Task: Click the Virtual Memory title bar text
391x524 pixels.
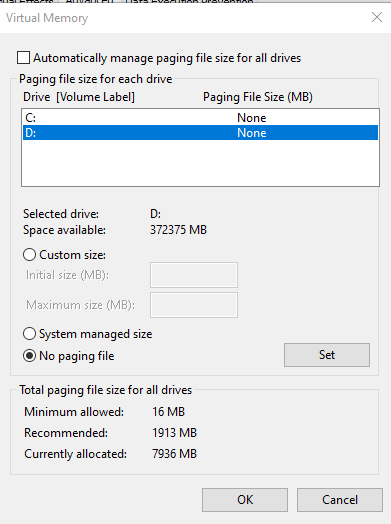Action: 47,18
